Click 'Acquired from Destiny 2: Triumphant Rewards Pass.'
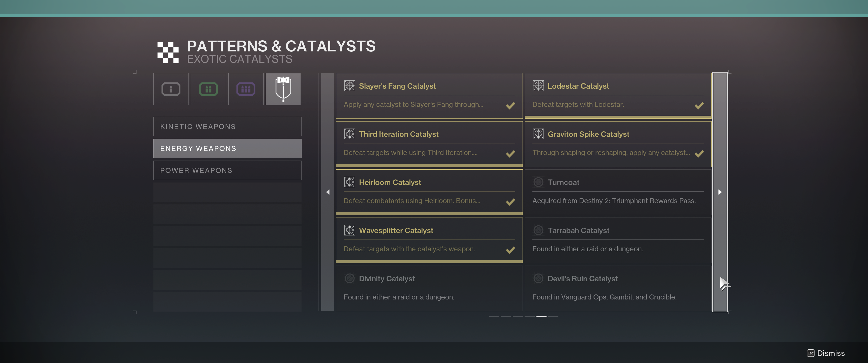 614,201
